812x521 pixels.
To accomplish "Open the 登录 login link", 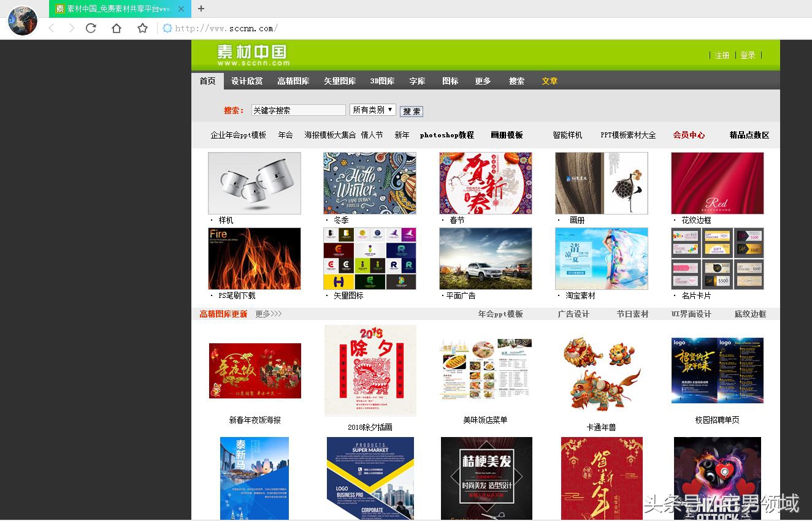I will (x=748, y=55).
